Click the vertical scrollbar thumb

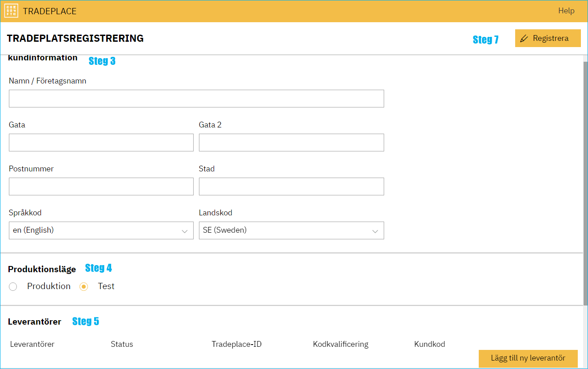(585, 183)
